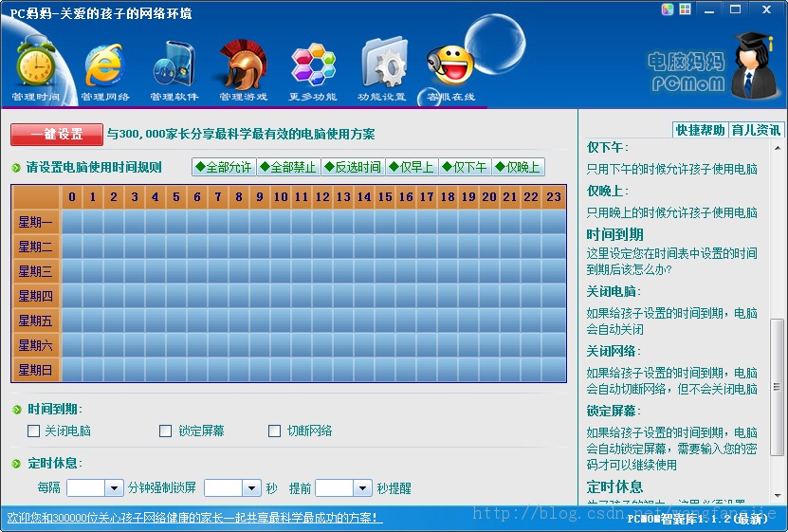The width and height of the screenshot is (788, 532).
Task: Click the PCMOM智囊库1.1.2 version text
Action: pos(697,518)
